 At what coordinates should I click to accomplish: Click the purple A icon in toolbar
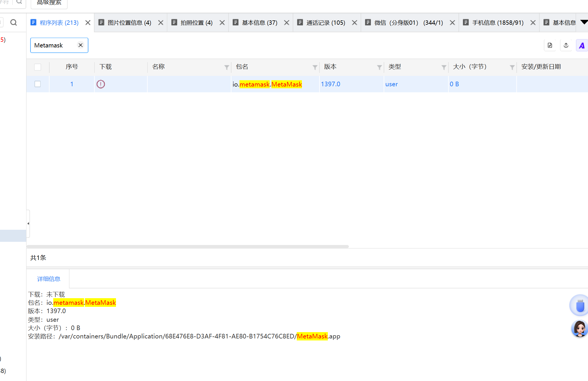(582, 45)
